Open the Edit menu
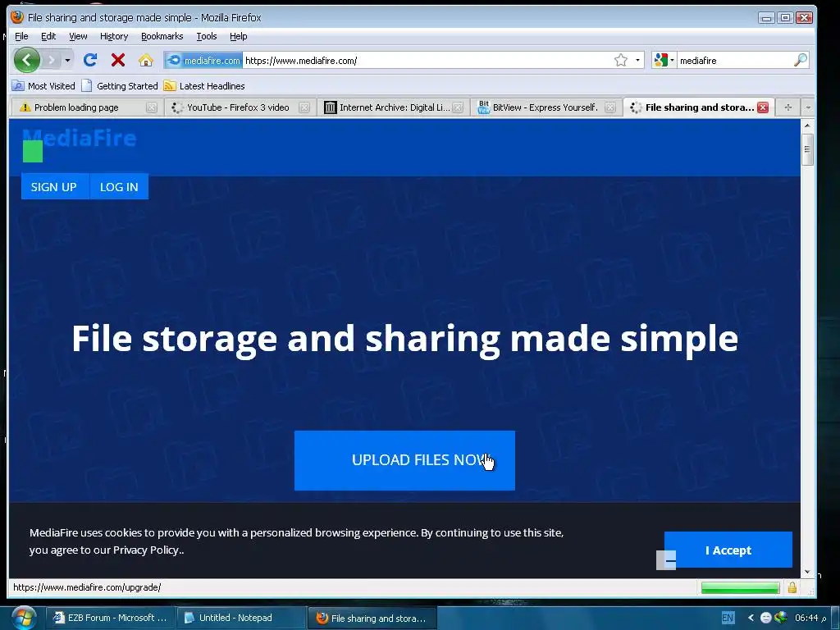 [48, 36]
